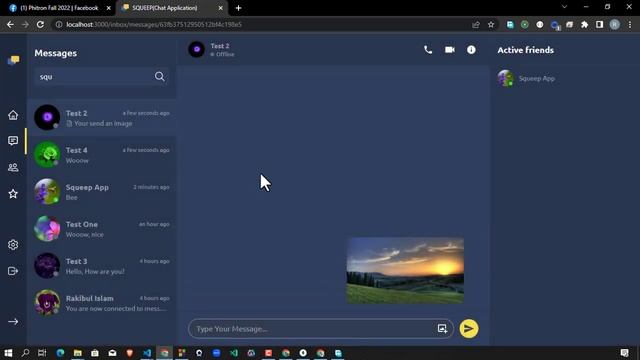
Task: Open Test One conversation
Action: 102,229
